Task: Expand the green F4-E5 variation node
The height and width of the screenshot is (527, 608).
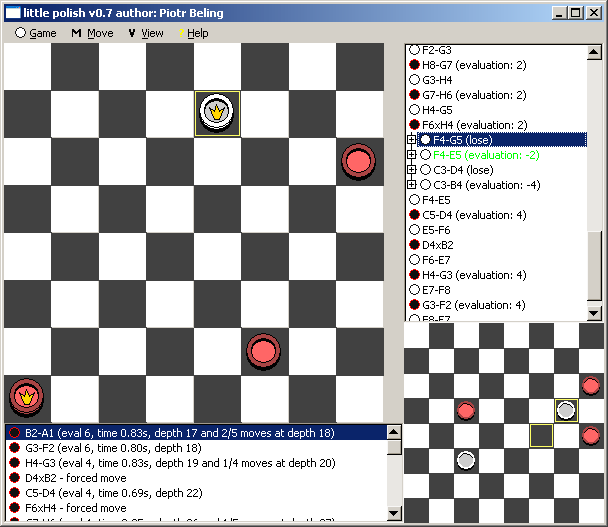Action: [x=411, y=155]
